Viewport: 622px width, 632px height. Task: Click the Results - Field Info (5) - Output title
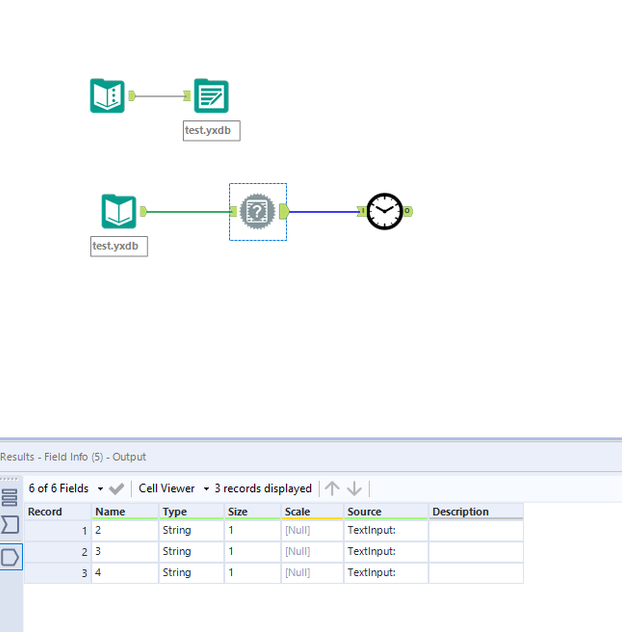coord(73,457)
